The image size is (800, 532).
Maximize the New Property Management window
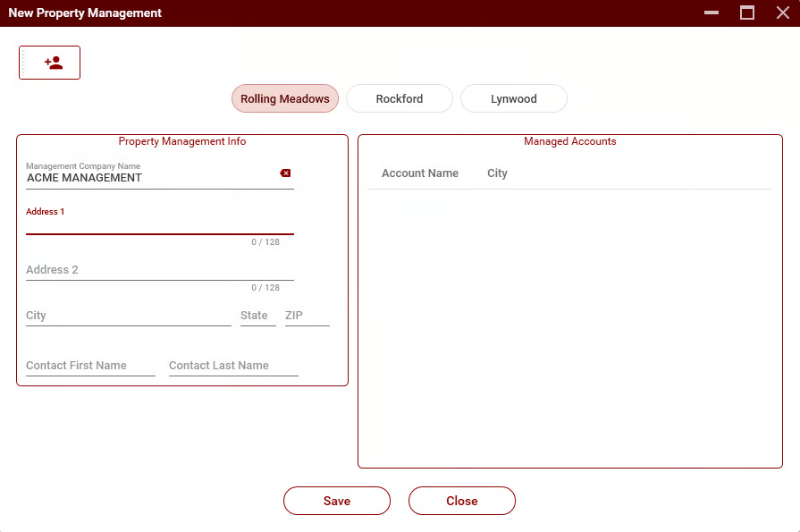(x=746, y=13)
